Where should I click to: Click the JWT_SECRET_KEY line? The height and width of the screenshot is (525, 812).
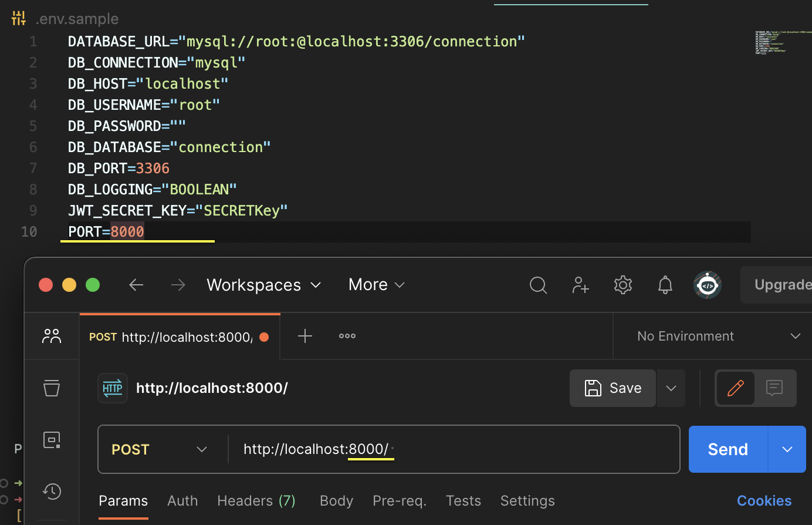click(178, 211)
